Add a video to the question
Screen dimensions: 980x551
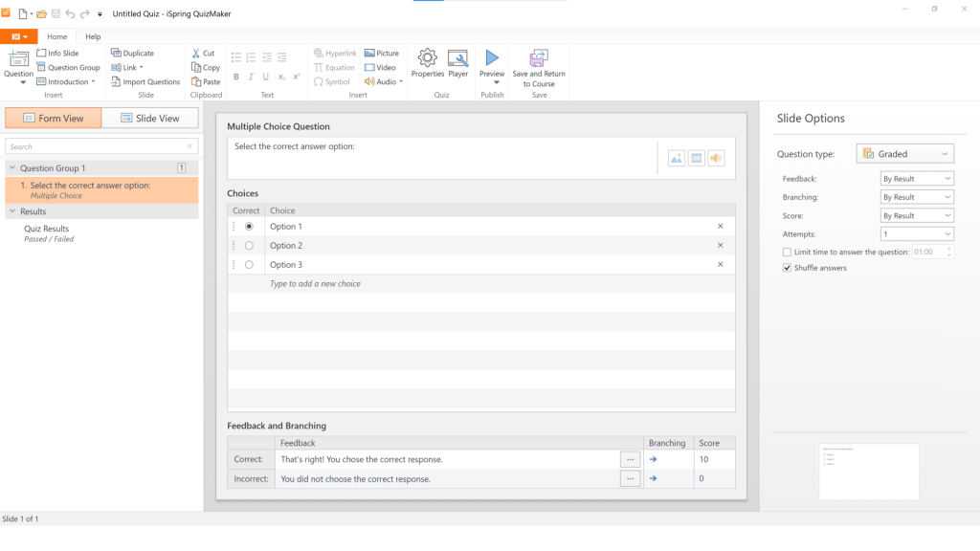(x=378, y=67)
